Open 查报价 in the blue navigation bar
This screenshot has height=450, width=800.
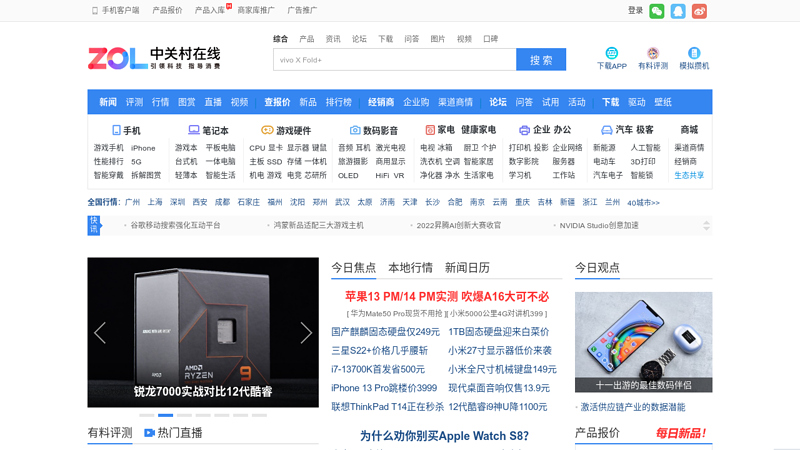277,102
